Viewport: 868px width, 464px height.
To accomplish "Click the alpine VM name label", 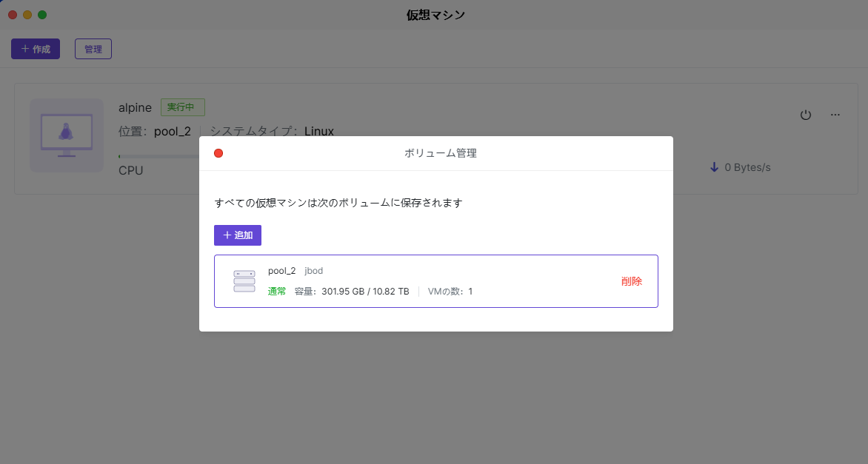I will [x=135, y=107].
